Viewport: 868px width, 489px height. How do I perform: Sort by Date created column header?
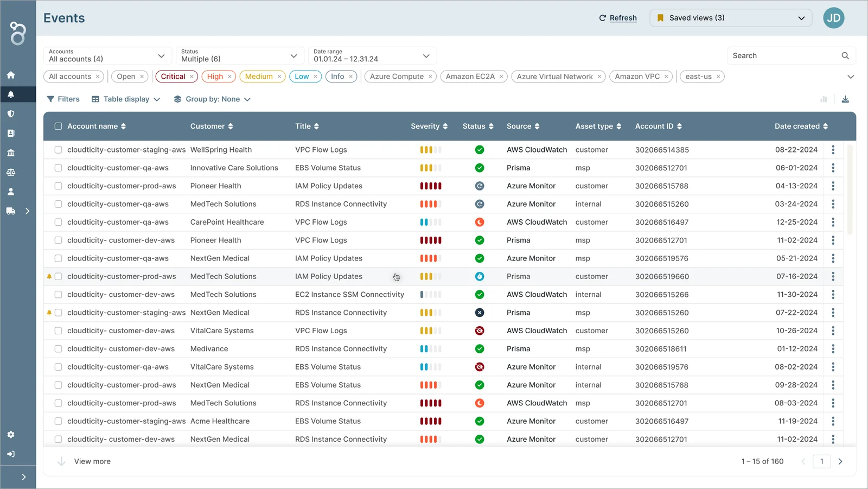[x=801, y=126]
